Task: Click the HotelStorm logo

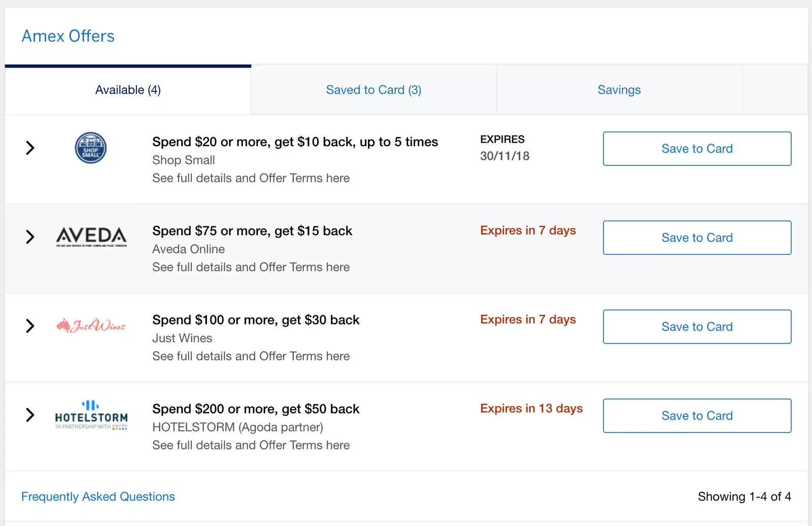Action: coord(91,415)
